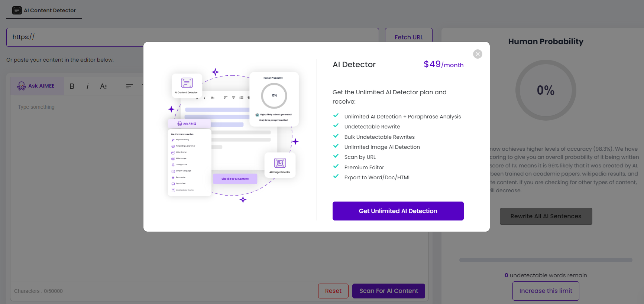
Task: Click the Ask AIMEE octopus icon
Action: (x=22, y=86)
